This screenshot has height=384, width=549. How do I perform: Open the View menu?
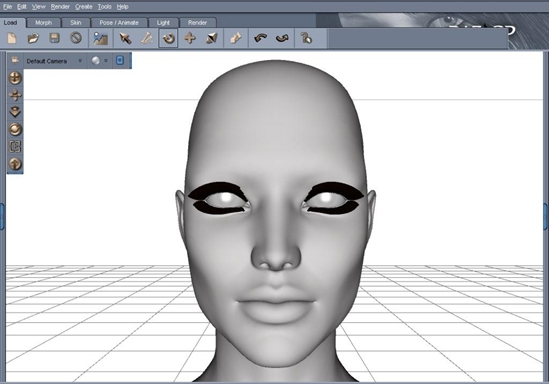tap(39, 7)
